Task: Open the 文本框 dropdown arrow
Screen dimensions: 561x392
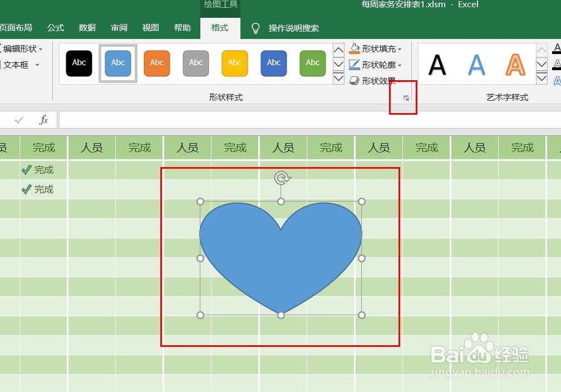Action: [x=37, y=65]
